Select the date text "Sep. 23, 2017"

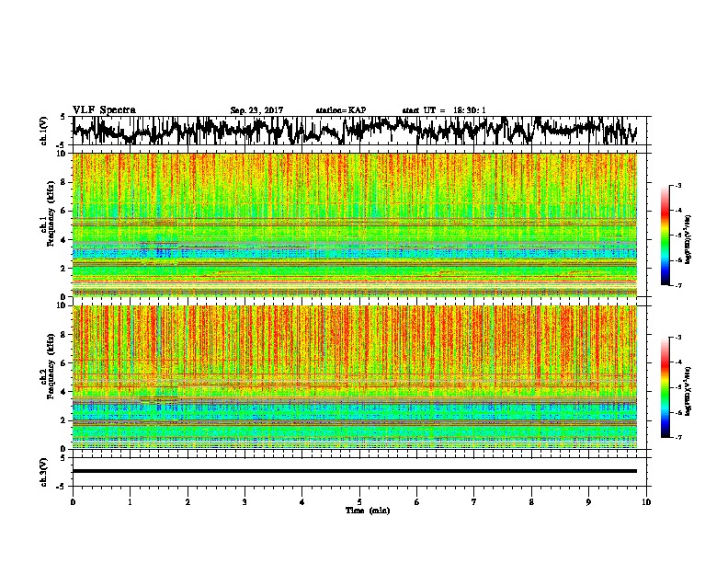[256, 110]
